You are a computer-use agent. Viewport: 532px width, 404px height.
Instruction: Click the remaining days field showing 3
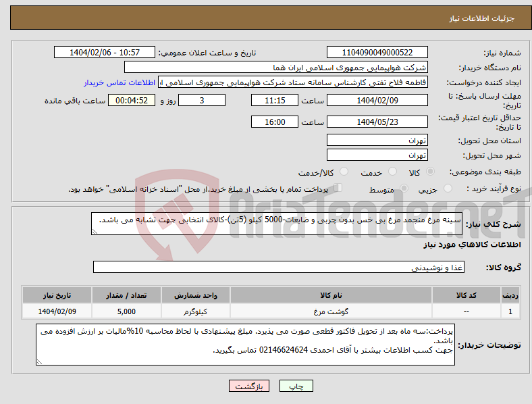(202, 100)
